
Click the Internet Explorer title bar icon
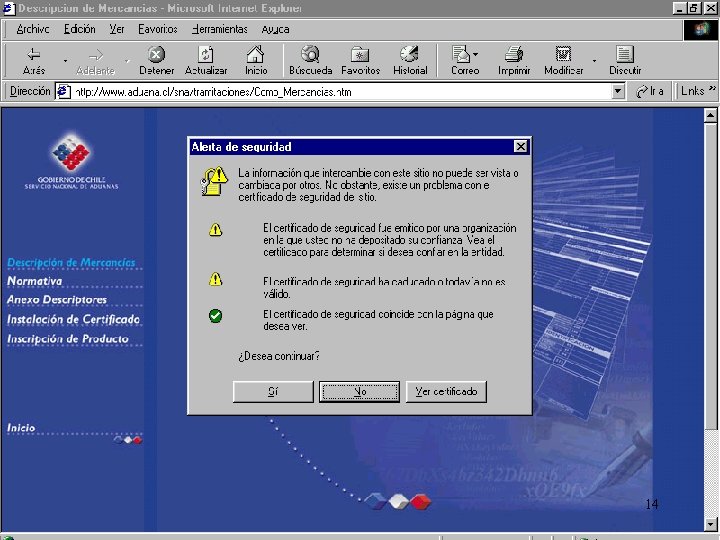coord(9,8)
